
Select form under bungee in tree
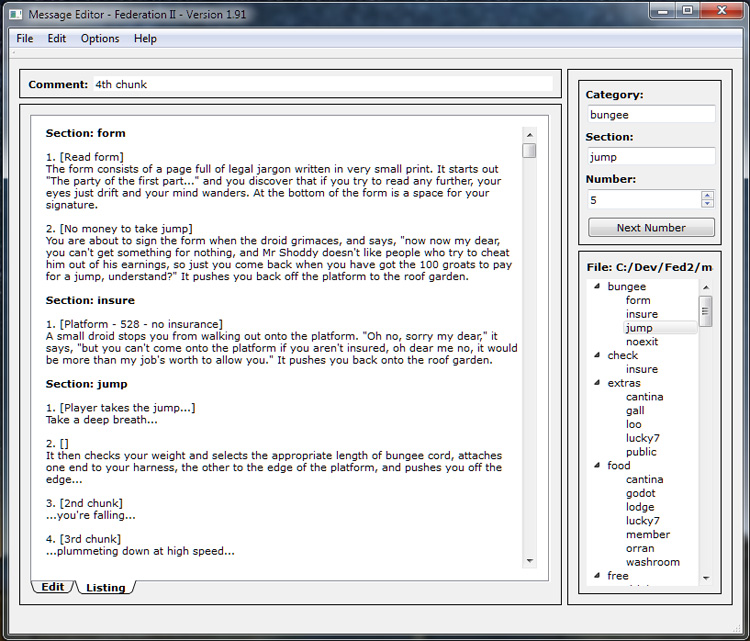click(638, 300)
